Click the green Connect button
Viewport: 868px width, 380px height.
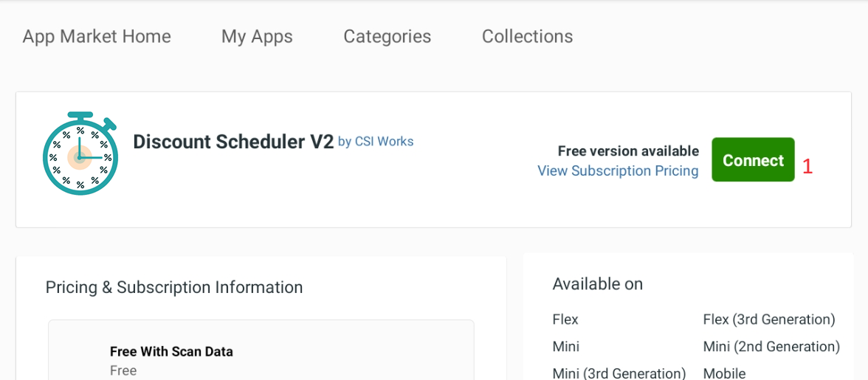753,160
